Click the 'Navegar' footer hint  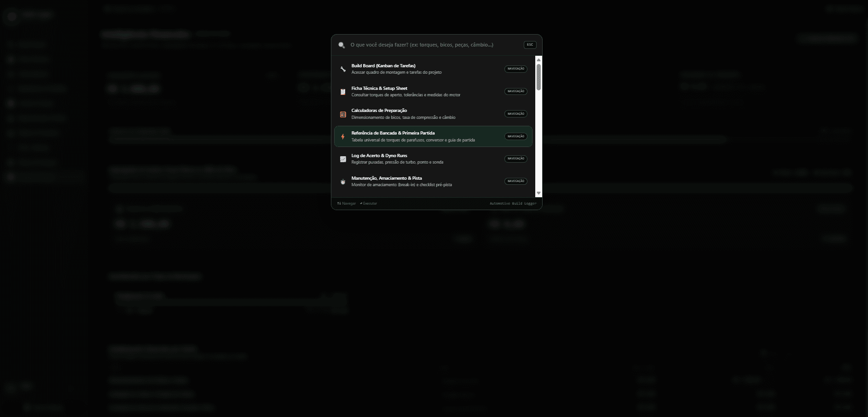click(347, 203)
